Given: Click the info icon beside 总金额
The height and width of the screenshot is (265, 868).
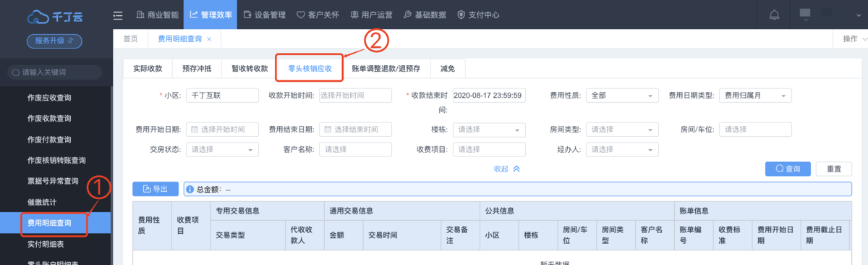Looking at the screenshot, I should 190,189.
